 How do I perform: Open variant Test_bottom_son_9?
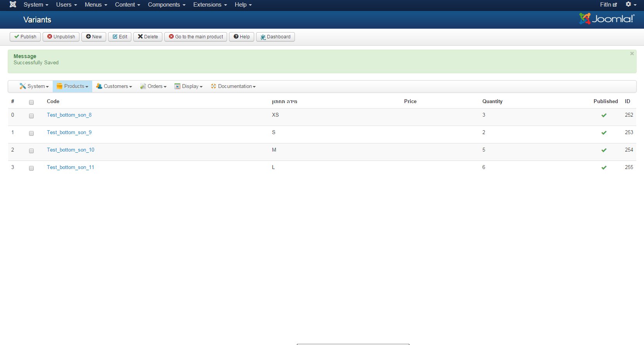tap(69, 133)
